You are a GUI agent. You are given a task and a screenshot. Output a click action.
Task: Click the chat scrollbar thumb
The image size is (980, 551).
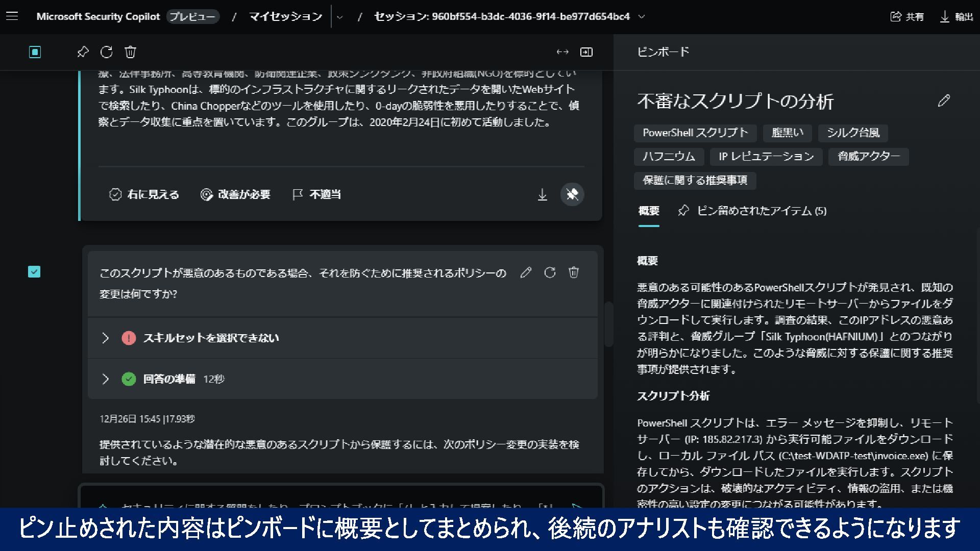coord(608,324)
